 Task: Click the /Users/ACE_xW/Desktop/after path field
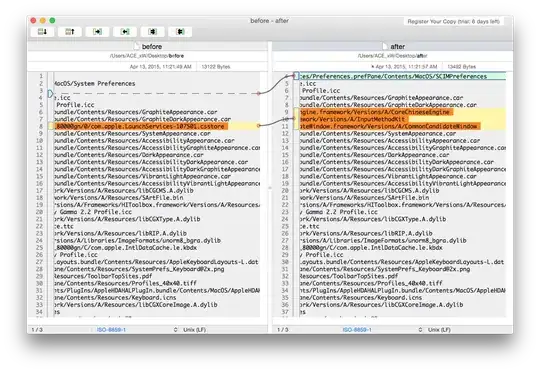point(393,56)
